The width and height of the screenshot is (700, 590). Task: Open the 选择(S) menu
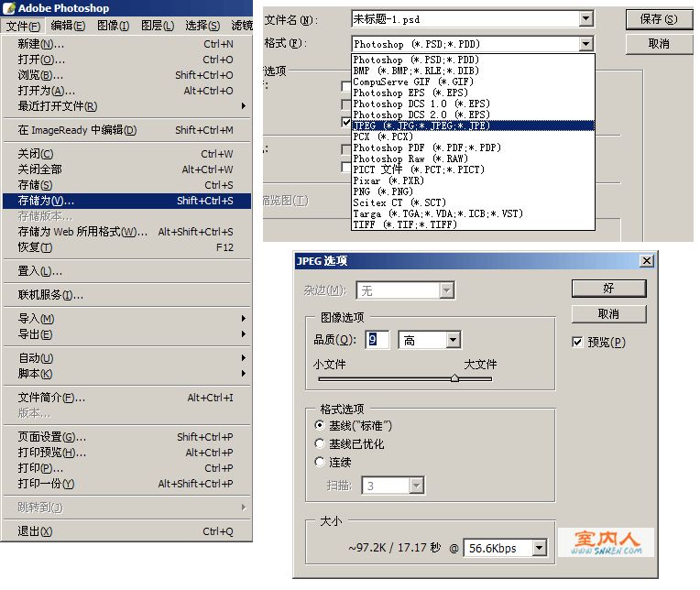click(202, 26)
